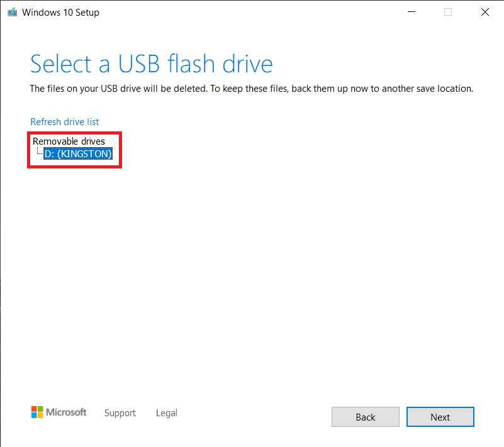Click the Windows 10 Setup title text

point(61,12)
